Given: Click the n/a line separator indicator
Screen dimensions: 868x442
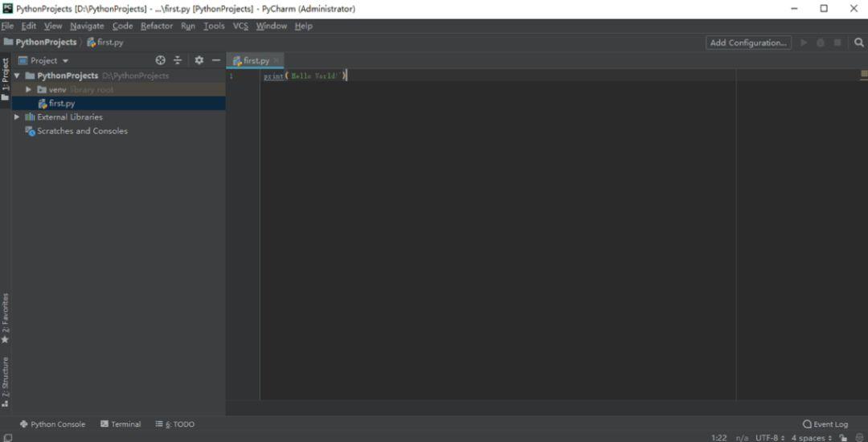Looking at the screenshot, I should [743, 437].
